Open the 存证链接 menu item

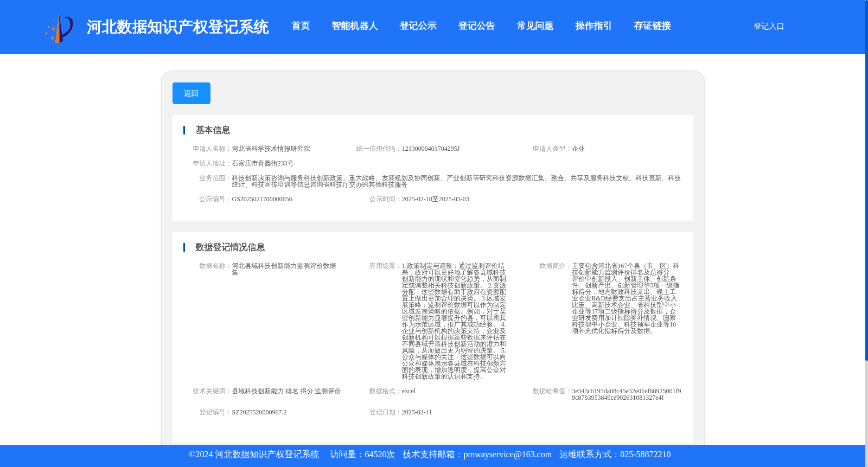click(x=652, y=26)
